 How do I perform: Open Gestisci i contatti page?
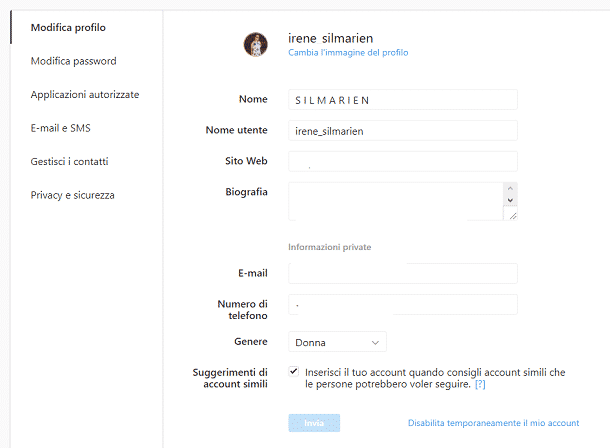click(70, 161)
